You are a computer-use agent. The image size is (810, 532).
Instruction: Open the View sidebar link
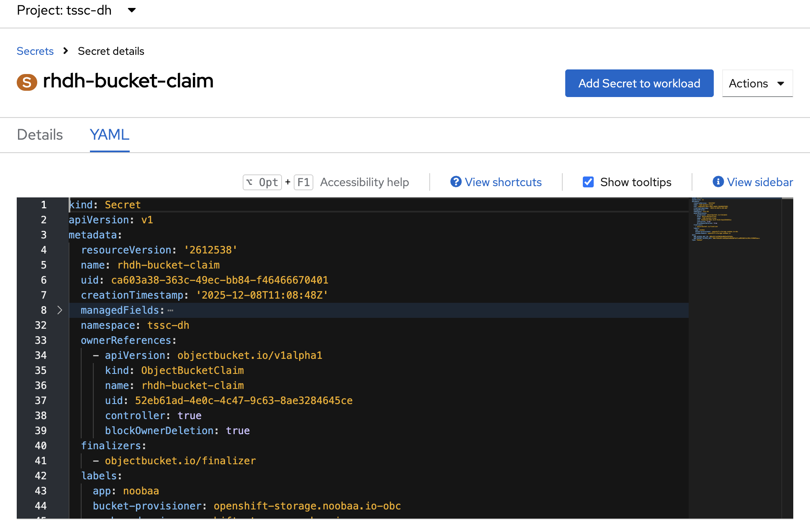(x=759, y=182)
